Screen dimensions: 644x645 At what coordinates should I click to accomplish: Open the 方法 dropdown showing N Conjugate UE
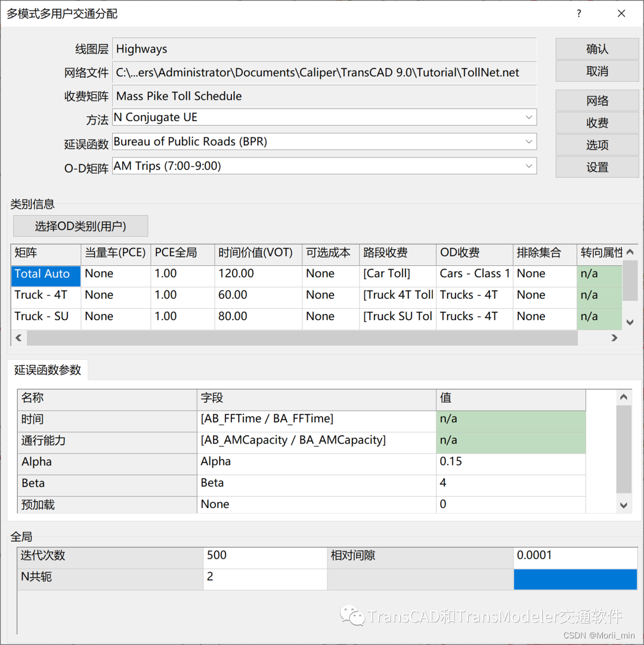pos(528,117)
